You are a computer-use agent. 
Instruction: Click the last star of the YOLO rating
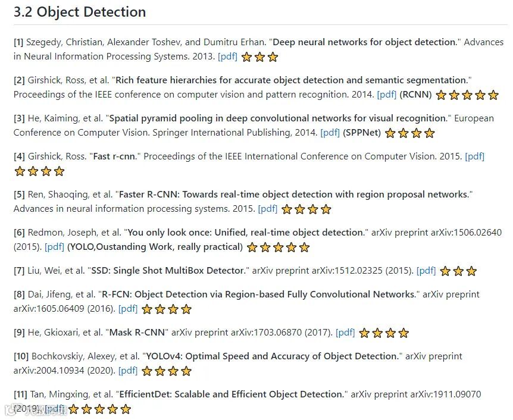304,247
